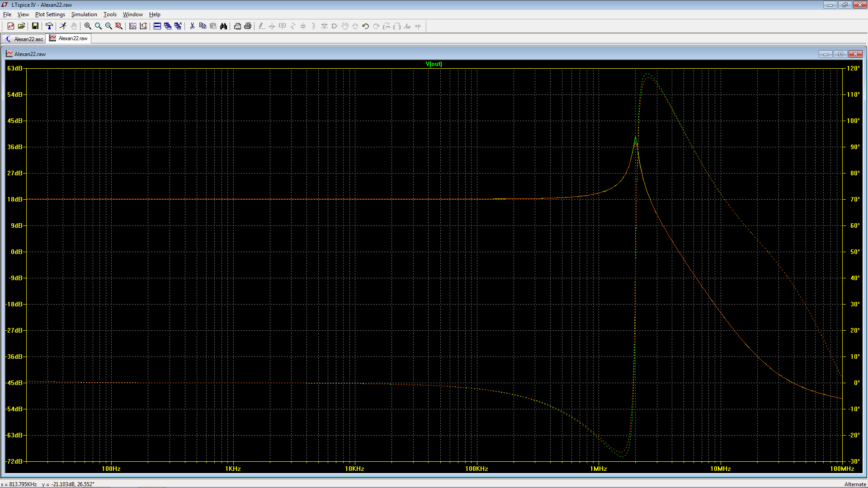The image size is (868, 488).
Task: Switch to the Alexan22.asc tab
Action: (x=24, y=39)
